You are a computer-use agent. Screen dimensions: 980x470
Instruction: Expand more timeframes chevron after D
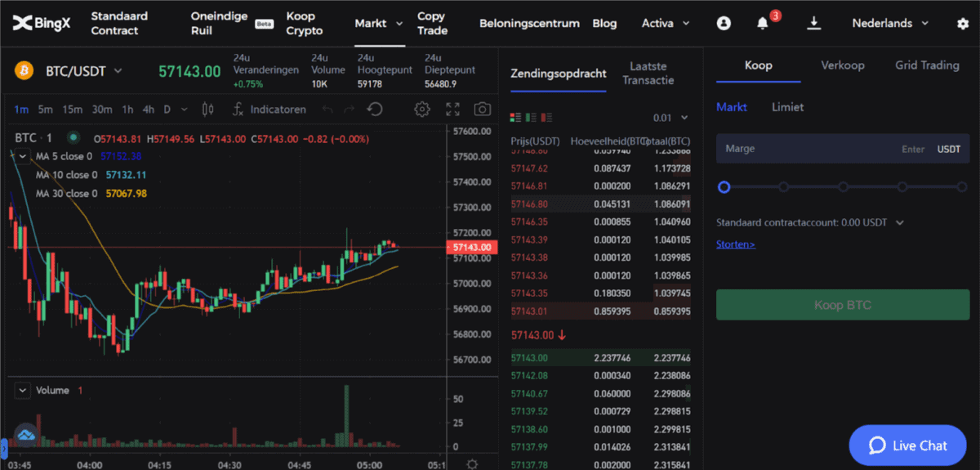click(x=185, y=109)
